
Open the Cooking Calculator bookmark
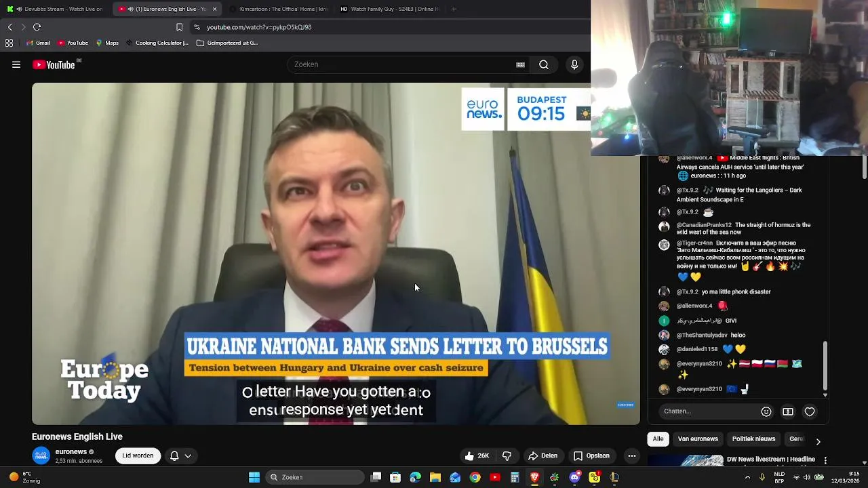[x=157, y=43]
